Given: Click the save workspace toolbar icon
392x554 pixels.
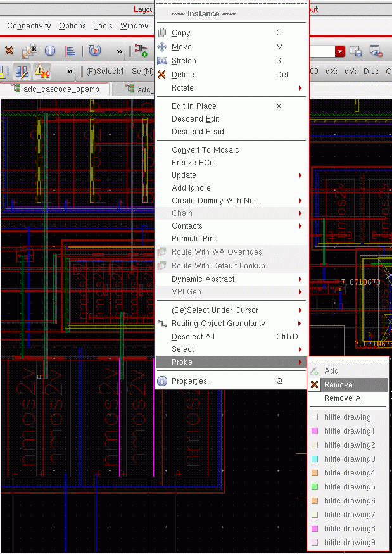Looking at the screenshot, I should tap(355, 51).
